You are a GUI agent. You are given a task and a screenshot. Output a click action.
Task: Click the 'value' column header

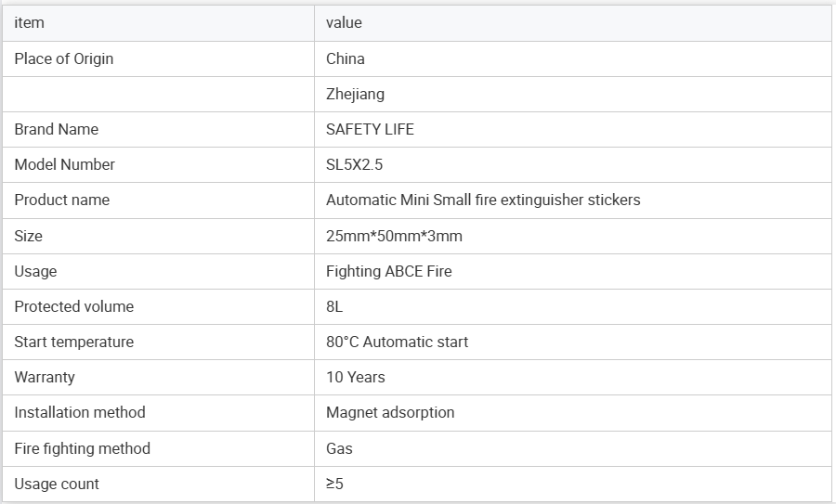[x=344, y=22]
